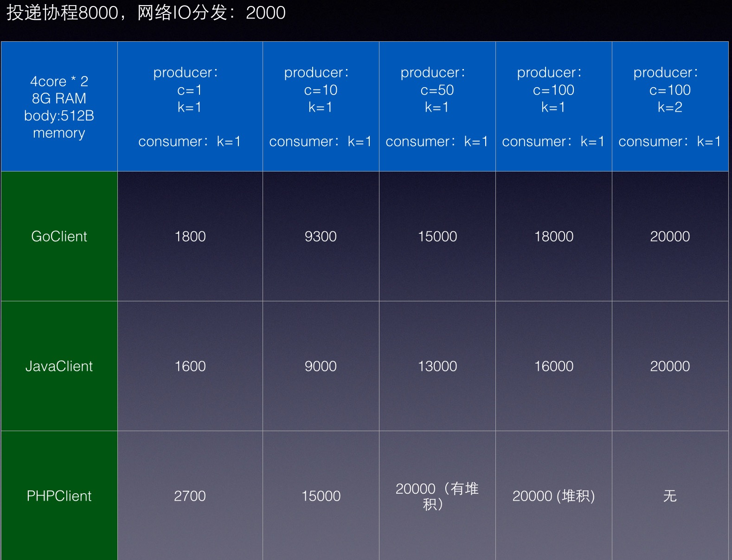Click the PHPClient row label
This screenshot has width=732, height=560.
tap(59, 496)
